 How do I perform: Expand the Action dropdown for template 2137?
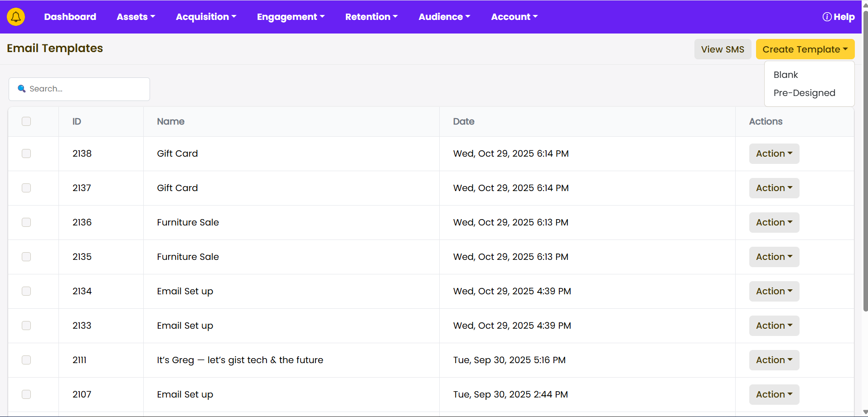[x=774, y=188]
